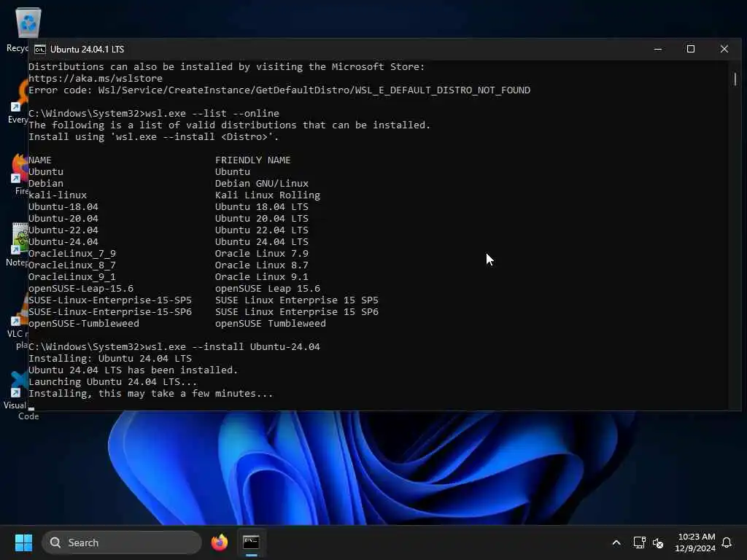Viewport: 747px width, 560px height.
Task: Click the 'wsl.exe --install Ubuntu-24.04' command
Action: [x=233, y=346]
